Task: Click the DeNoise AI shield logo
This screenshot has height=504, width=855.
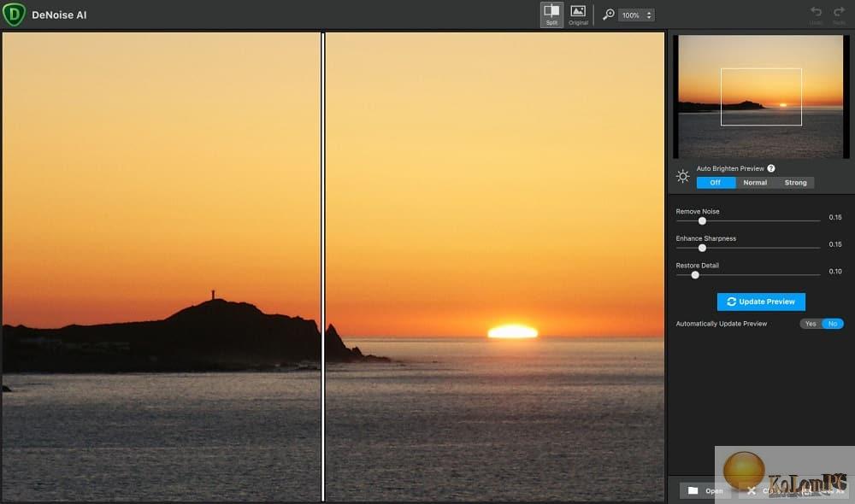Action: [x=14, y=15]
